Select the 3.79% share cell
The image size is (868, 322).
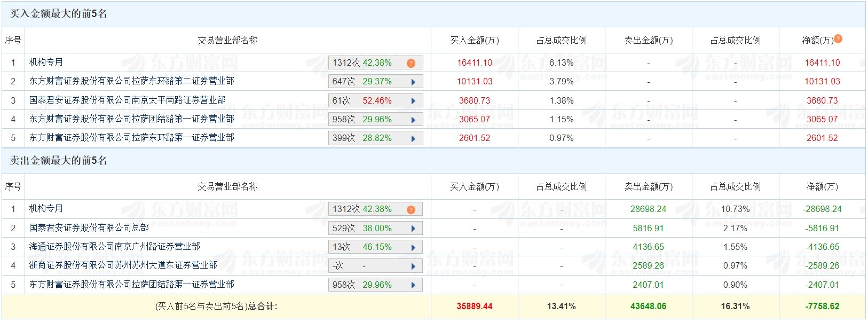(562, 81)
